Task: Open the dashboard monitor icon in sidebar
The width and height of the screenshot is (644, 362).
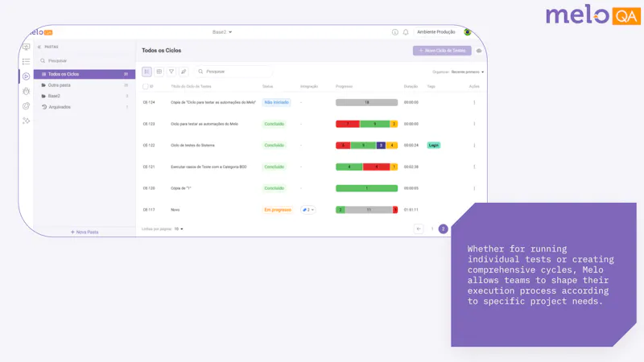Action: (x=27, y=47)
